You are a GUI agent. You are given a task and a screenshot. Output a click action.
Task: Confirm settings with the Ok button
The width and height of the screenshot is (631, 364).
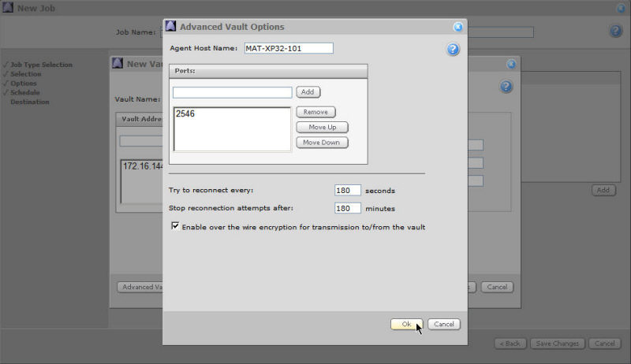[405, 324]
